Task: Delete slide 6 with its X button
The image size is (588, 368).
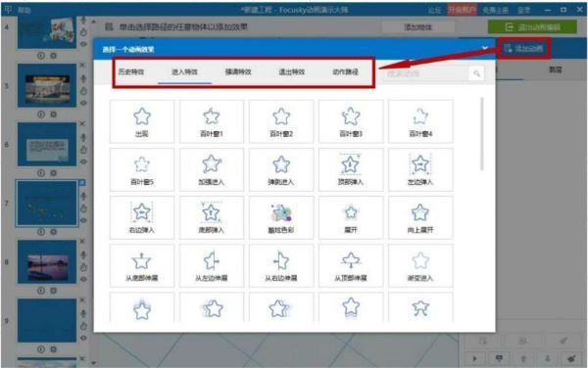Action: (82, 123)
